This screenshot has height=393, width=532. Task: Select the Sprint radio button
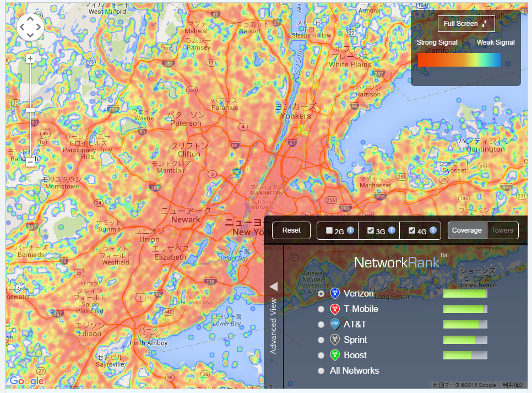[x=321, y=340]
